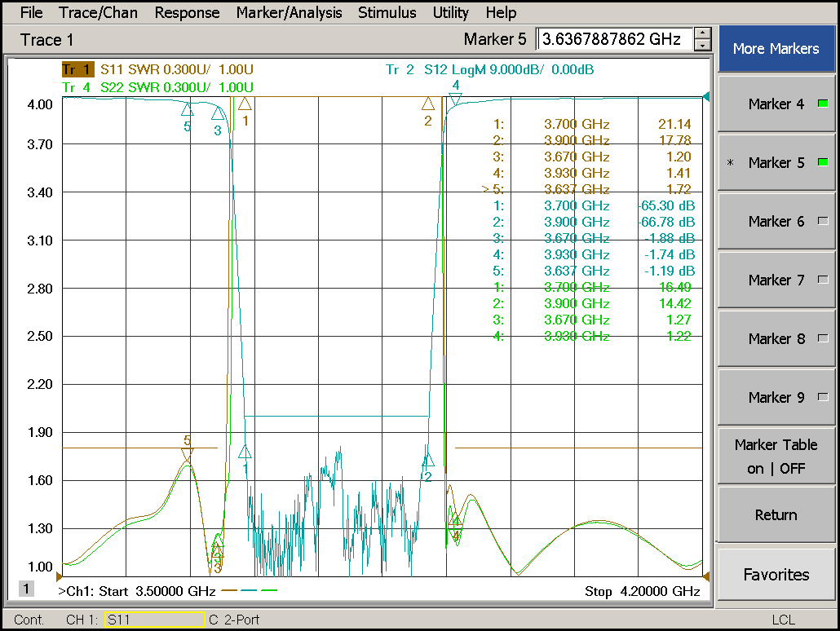Click the marker readout value 14.42
Viewport: 840px width, 631px height.
675,303
